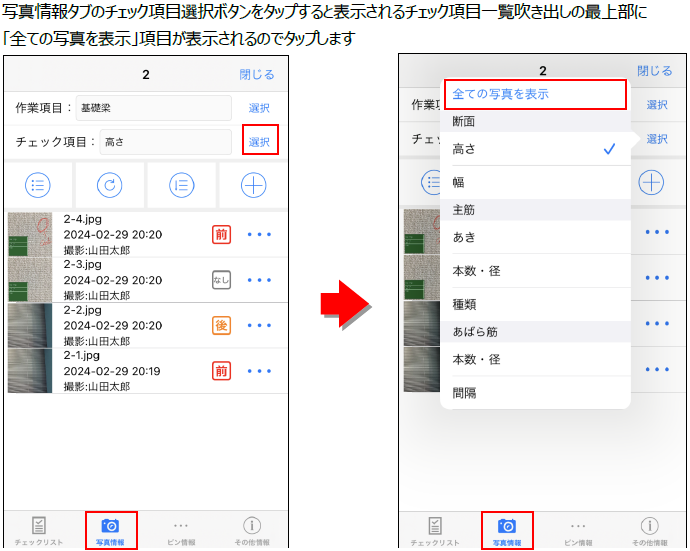Toggle the なし tag on 2-3.jpg

(221, 280)
